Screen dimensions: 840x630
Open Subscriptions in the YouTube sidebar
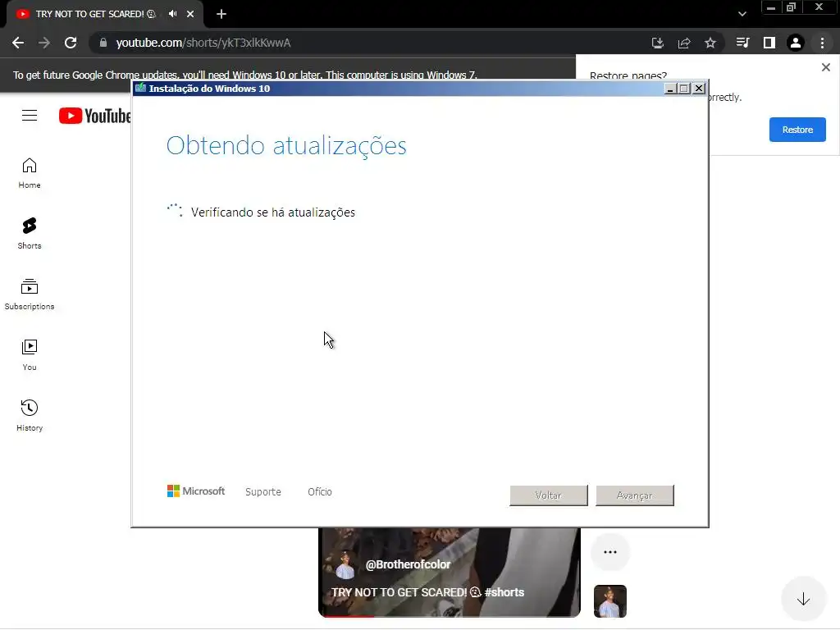click(x=30, y=294)
